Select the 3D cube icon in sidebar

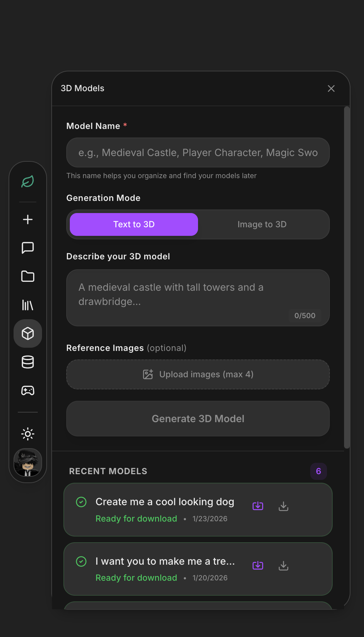tap(28, 333)
